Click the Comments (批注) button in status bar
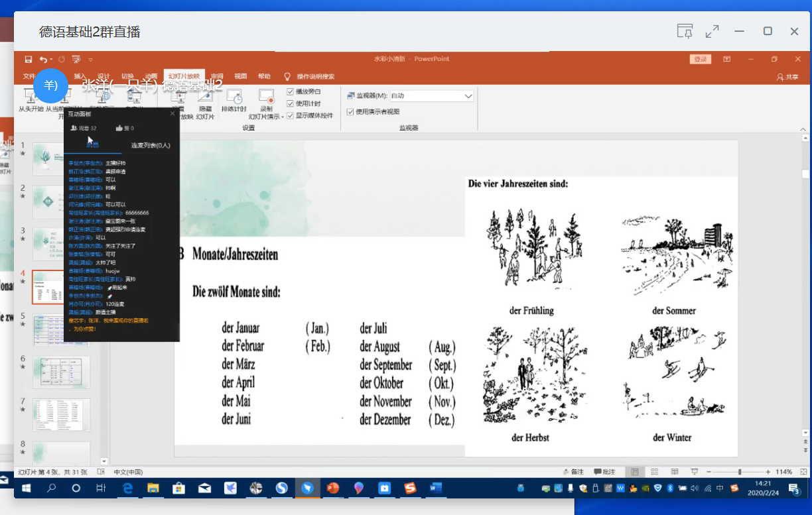 click(x=604, y=472)
